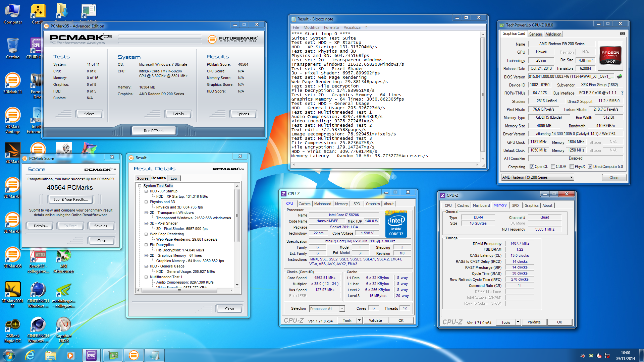Collapse the 2D - Transparent Windows node
The image size is (644, 362).
tap(146, 213)
